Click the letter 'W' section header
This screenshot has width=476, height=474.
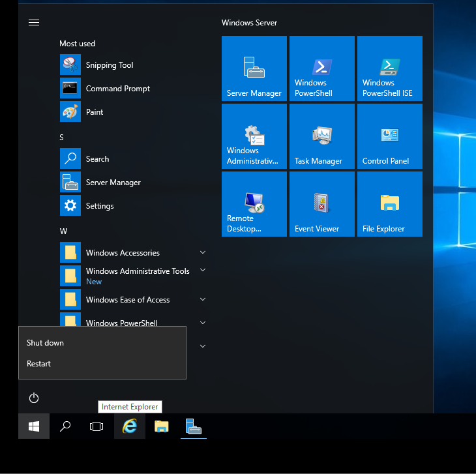click(x=63, y=231)
